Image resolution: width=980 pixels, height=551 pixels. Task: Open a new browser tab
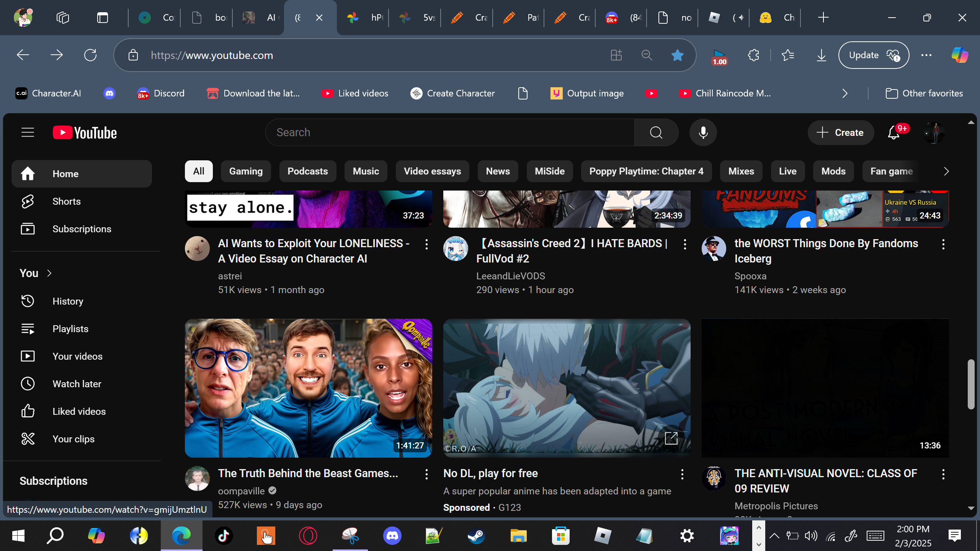pos(823,18)
